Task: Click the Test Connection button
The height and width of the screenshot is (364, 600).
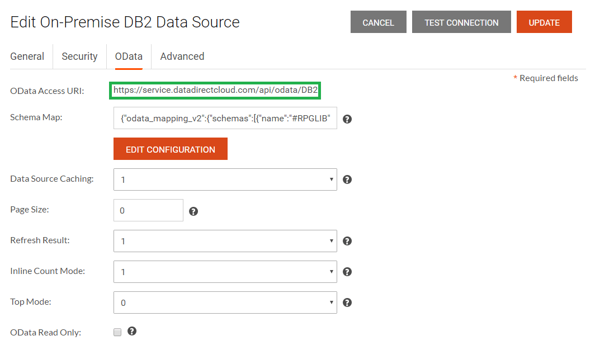Action: 461,22
